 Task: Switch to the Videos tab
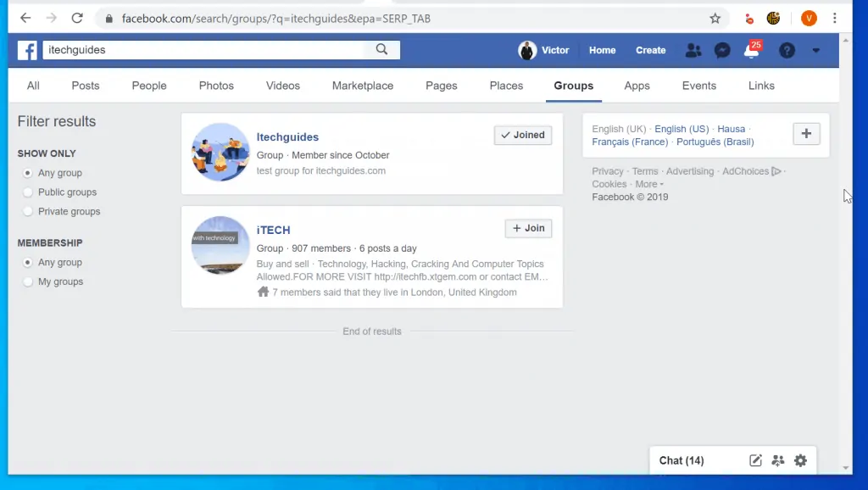click(x=283, y=86)
